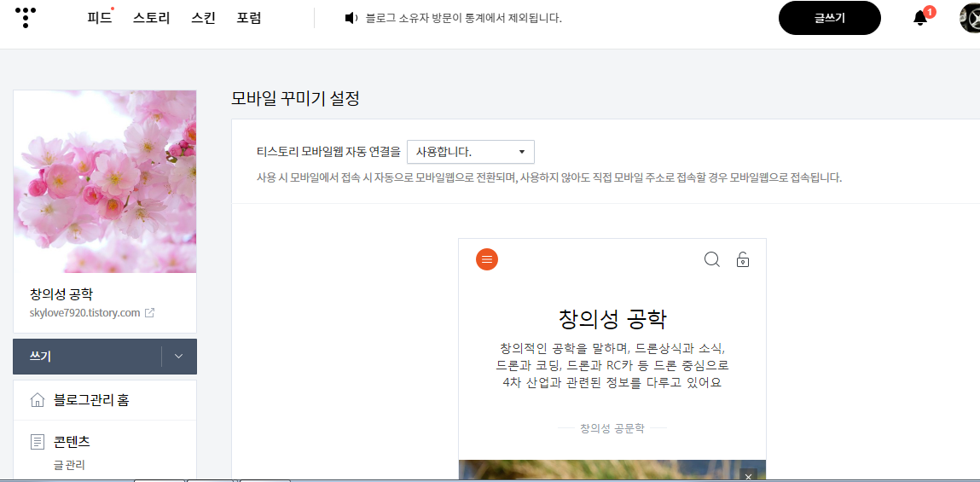The image size is (980, 482).
Task: Open external link icon next to skylove7920.tistory.com
Action: 149,312
